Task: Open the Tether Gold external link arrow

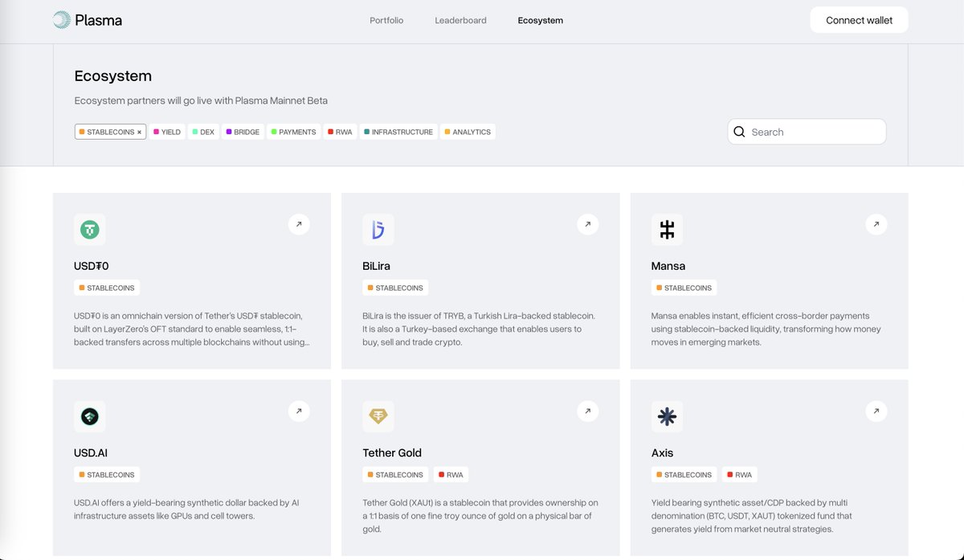Action: [x=587, y=411]
